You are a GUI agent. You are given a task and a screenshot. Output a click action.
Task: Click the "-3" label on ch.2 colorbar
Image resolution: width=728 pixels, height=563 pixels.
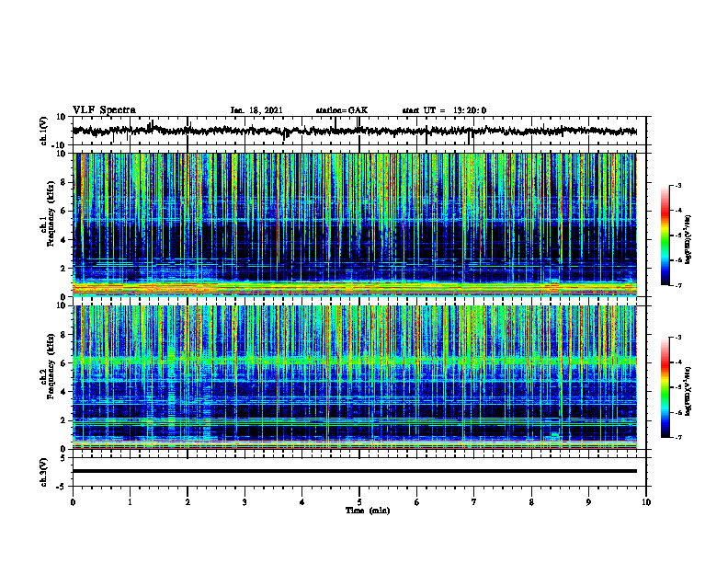pyautogui.click(x=677, y=338)
